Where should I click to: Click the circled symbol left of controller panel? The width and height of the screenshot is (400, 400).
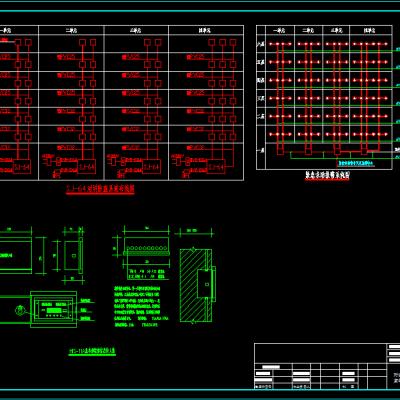[x=20, y=310]
